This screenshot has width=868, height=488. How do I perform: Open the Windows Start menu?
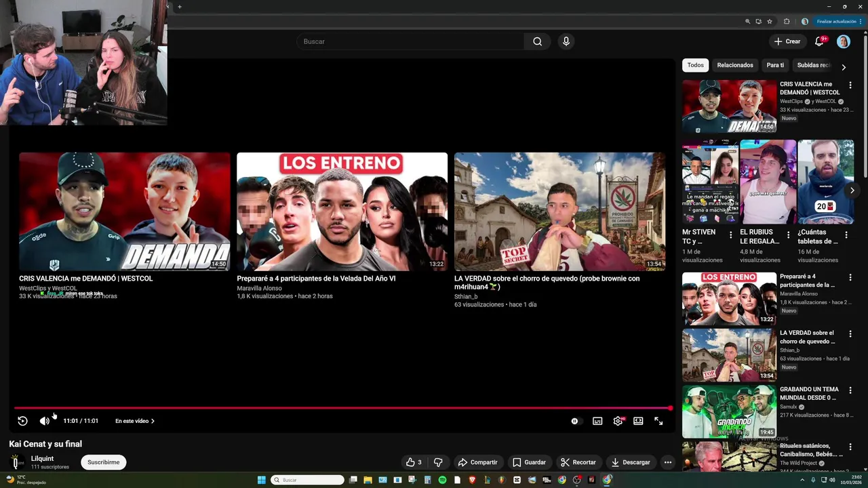(261, 480)
